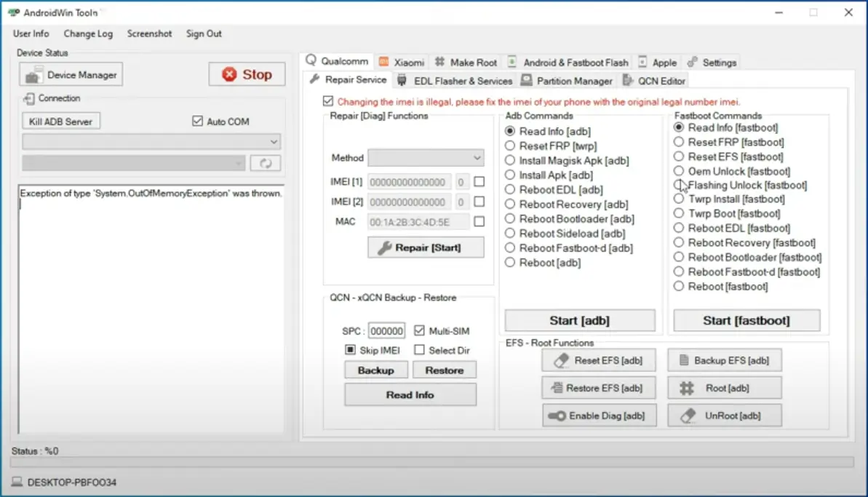
Task: Click the desktop computer icon in status bar
Action: pyautogui.click(x=17, y=482)
